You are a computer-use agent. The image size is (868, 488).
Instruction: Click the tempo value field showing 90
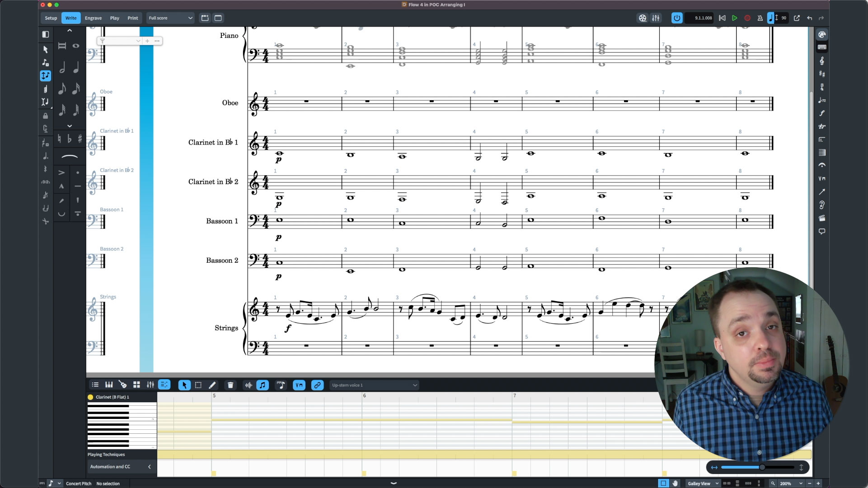point(783,18)
